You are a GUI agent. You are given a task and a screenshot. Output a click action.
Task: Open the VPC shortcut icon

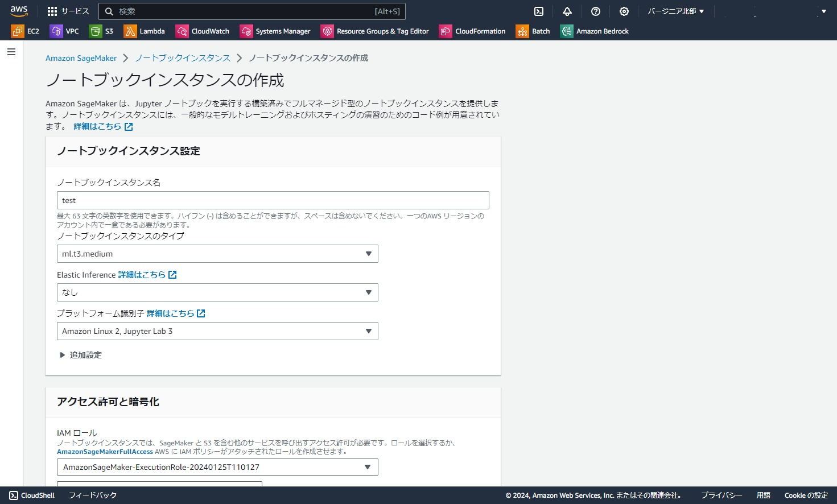[56, 31]
